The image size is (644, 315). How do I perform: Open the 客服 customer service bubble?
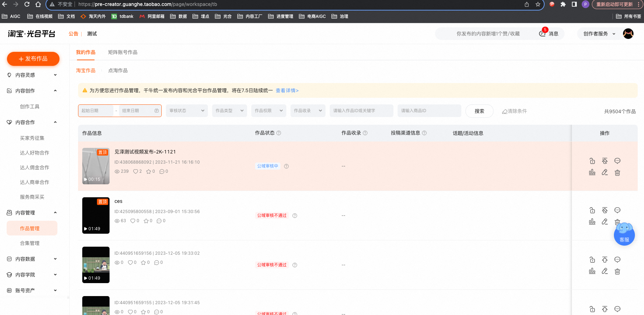624,234
